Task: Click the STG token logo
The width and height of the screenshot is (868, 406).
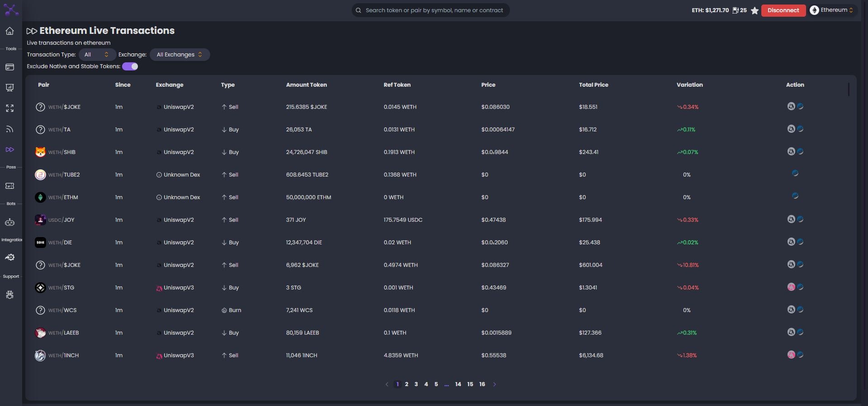Action: (x=40, y=288)
